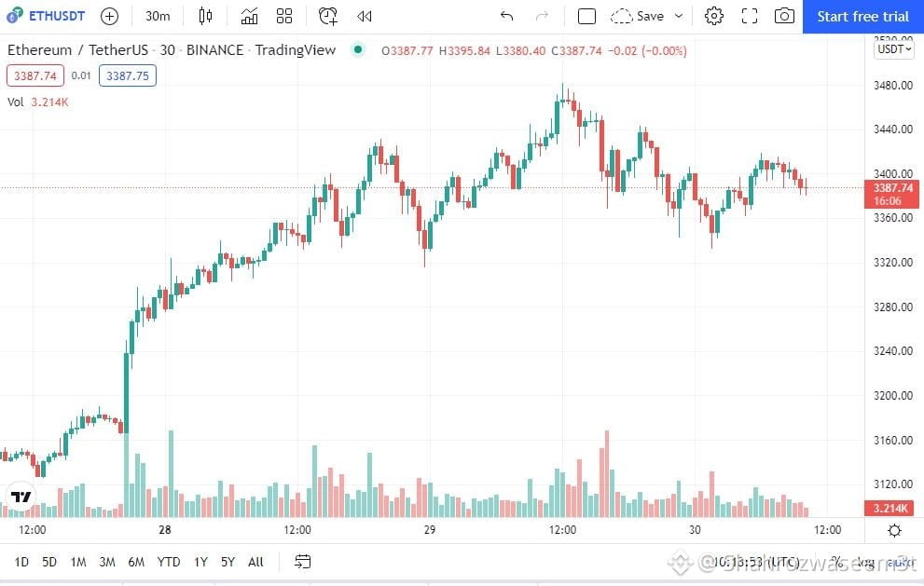
Task: Open the USDT currency dropdown
Action: click(894, 49)
